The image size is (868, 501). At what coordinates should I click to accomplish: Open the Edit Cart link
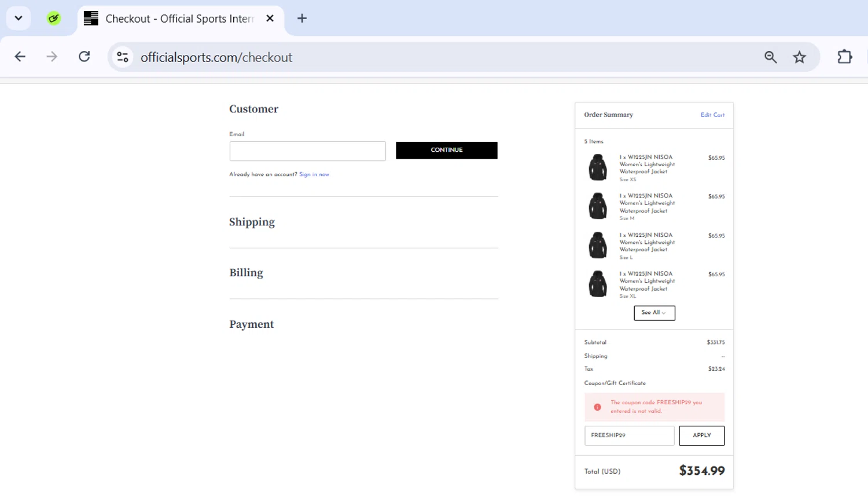(712, 115)
